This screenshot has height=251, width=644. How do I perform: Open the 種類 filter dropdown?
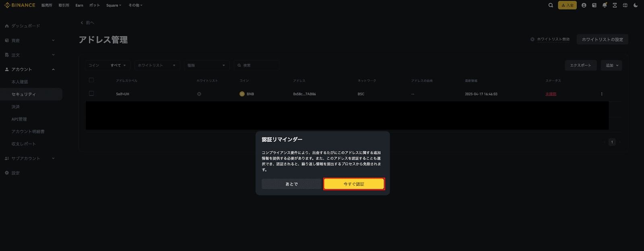(x=206, y=65)
